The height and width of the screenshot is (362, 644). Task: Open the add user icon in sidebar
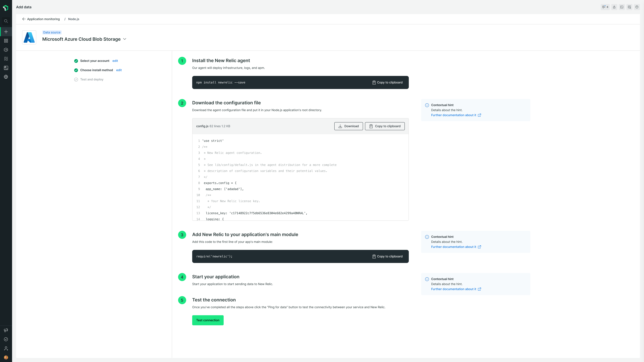(6, 348)
